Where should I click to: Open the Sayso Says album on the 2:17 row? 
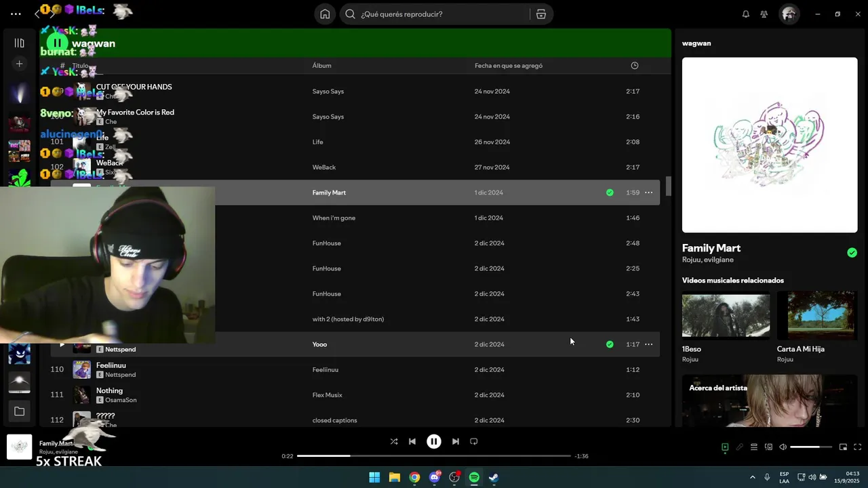coord(328,91)
